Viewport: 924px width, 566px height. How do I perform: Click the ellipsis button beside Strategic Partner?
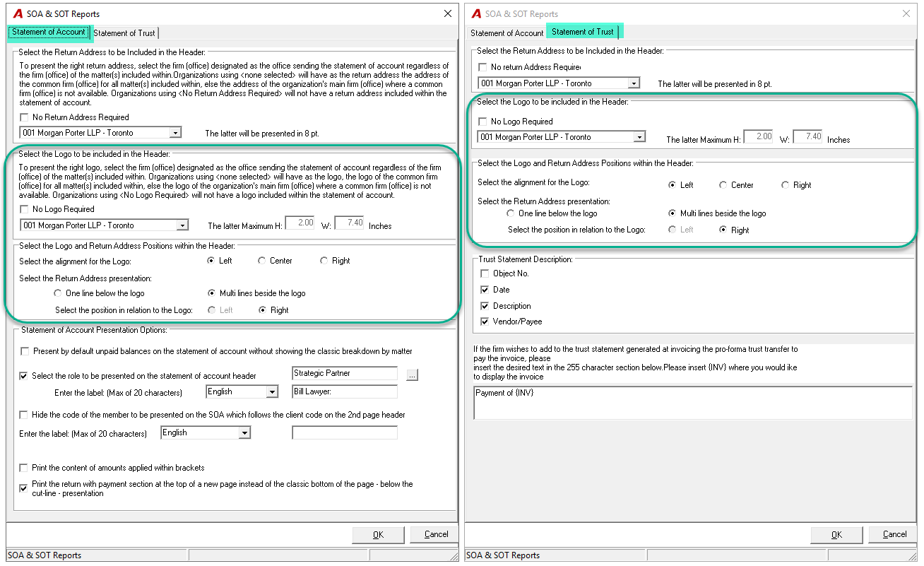click(x=413, y=375)
